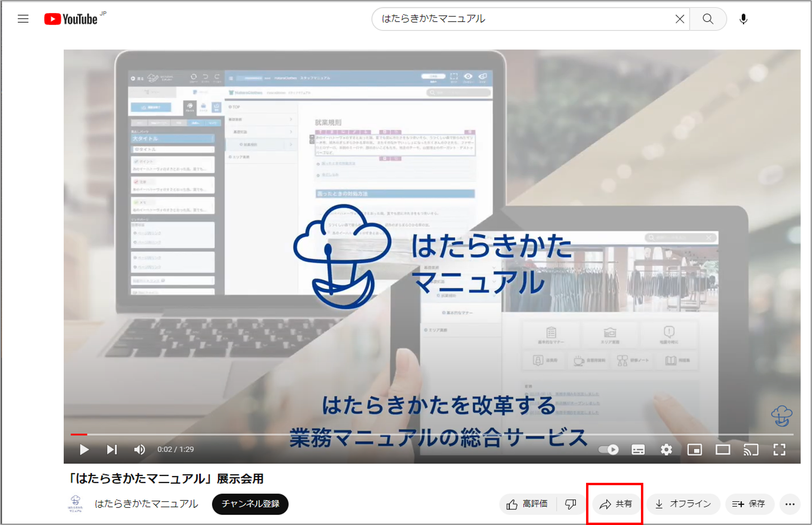Screen dimensions: 812x525
Task: Start voice search with microphone
Action: pos(743,19)
